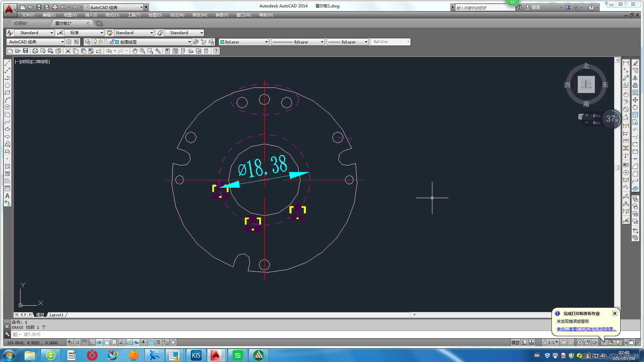This screenshot has width=644, height=362.
Task: Click the layer color swatch in layer dropdown
Action: coord(117,42)
